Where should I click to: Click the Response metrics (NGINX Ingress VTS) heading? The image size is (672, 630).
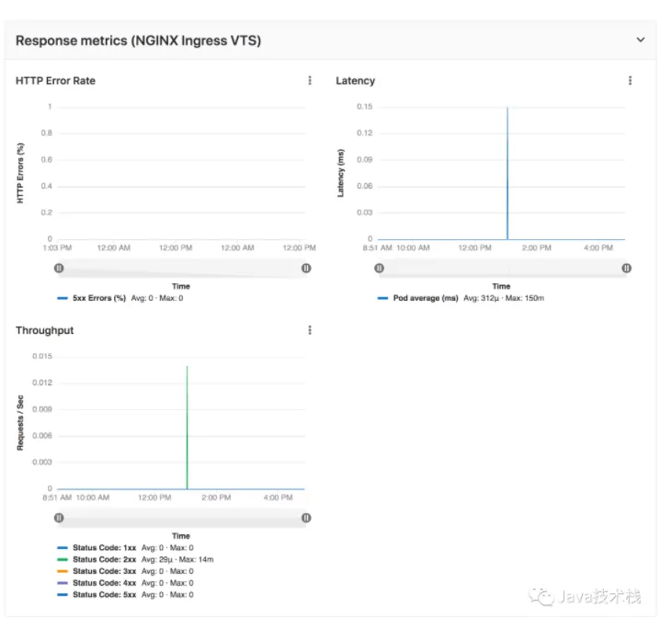[x=138, y=40]
